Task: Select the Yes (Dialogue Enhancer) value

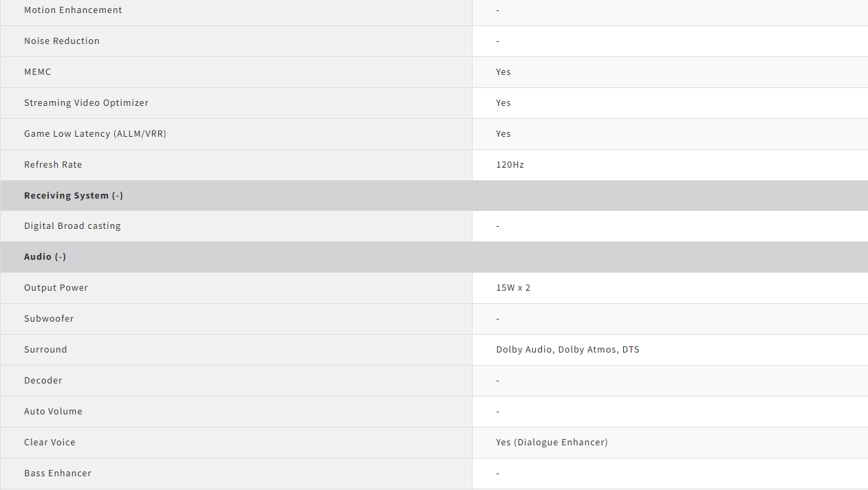Action: [x=552, y=443]
